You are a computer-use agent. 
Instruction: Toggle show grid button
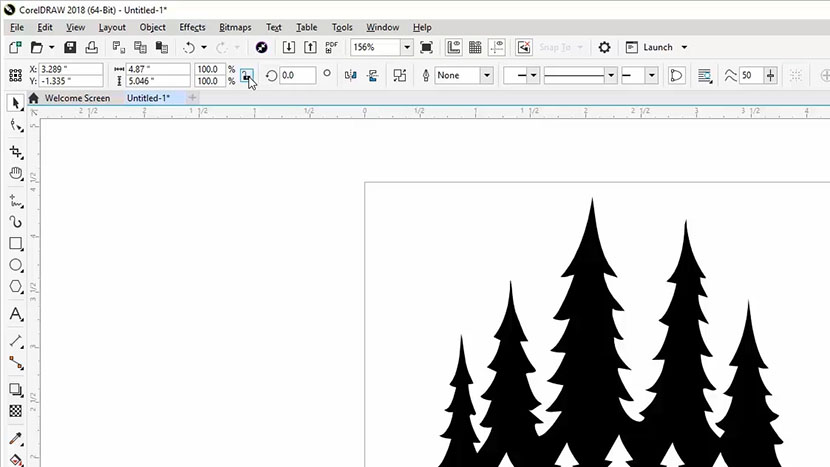click(475, 47)
